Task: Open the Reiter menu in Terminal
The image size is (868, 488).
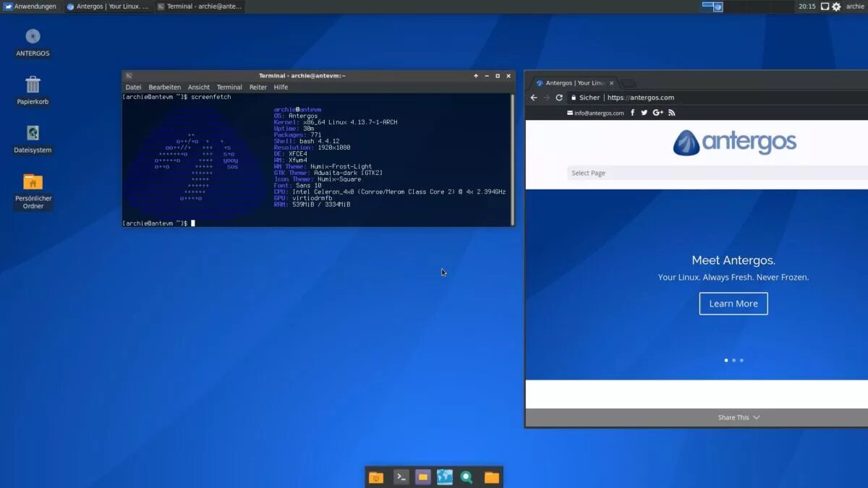Action: tap(258, 87)
